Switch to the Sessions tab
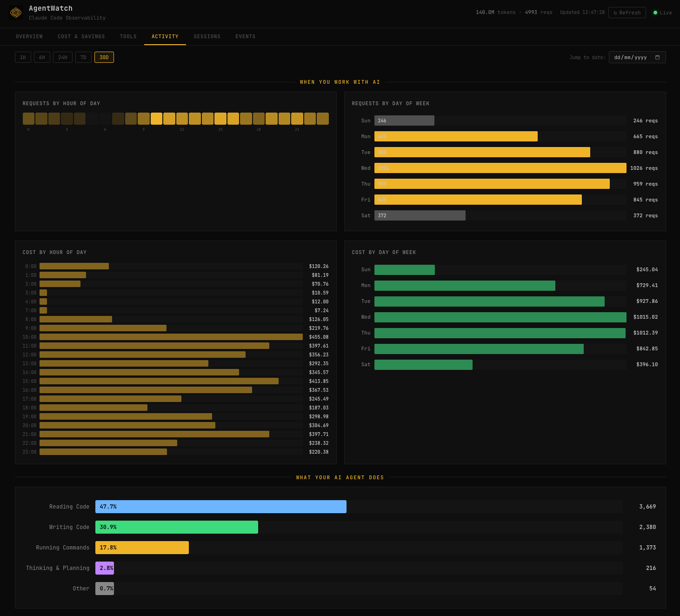This screenshot has height=616, width=680. coord(207,36)
